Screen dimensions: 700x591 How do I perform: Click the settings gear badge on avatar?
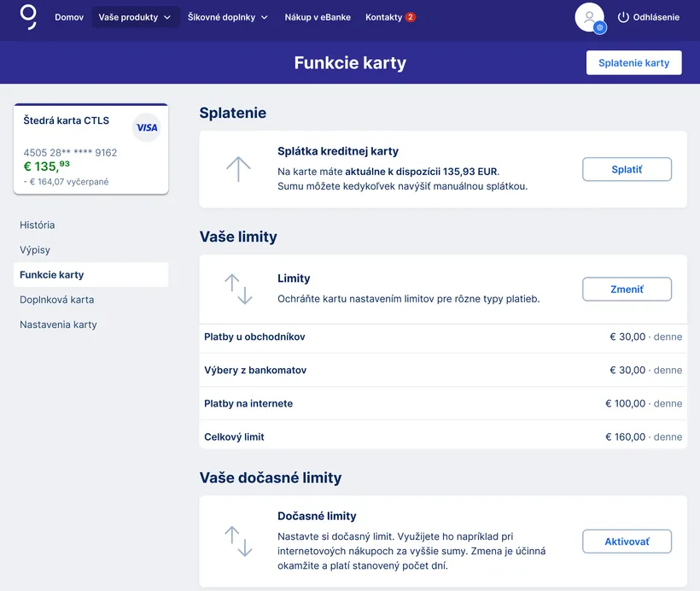click(x=600, y=28)
